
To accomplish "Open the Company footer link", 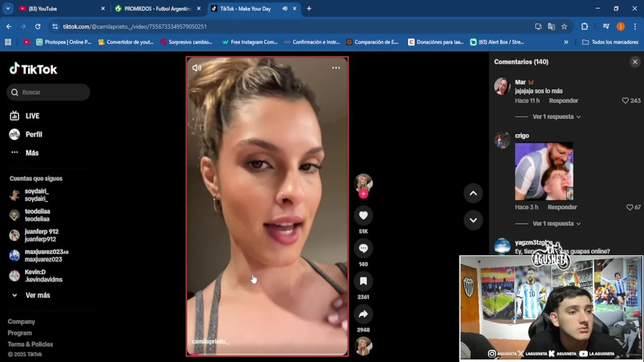I will coord(21,322).
